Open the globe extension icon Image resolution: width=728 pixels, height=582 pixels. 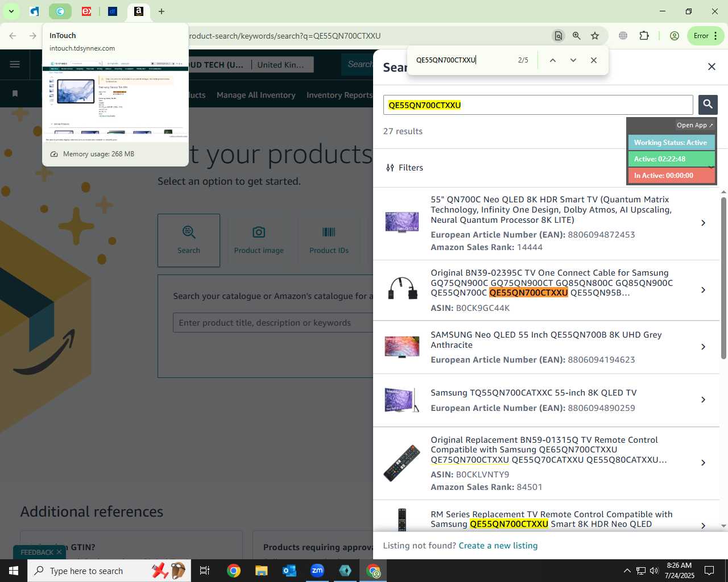(x=623, y=36)
